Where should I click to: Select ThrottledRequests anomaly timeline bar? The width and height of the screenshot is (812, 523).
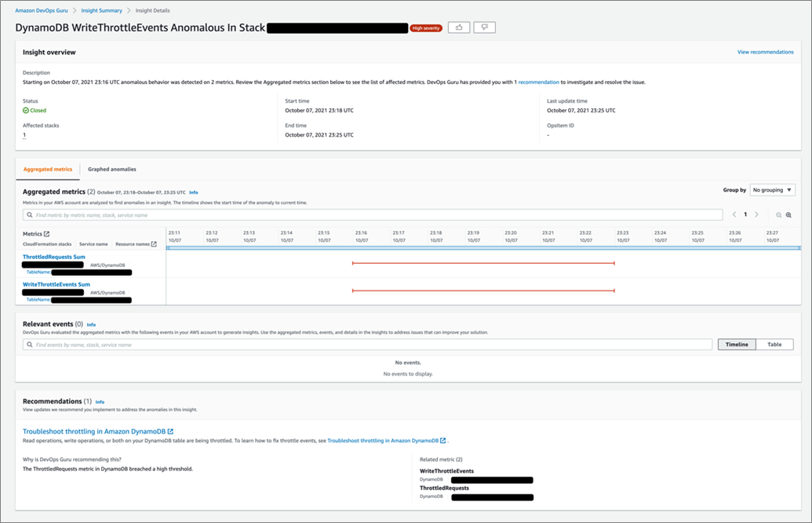pyautogui.click(x=483, y=263)
